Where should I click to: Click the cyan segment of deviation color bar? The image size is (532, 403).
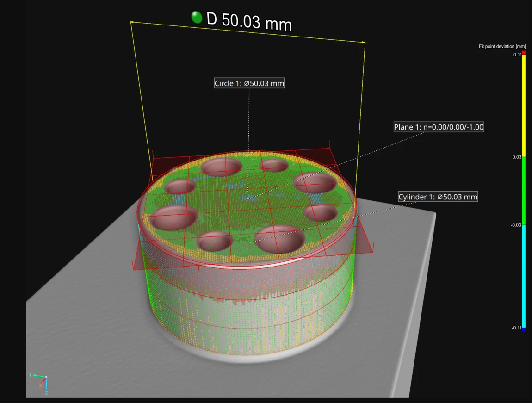[x=524, y=276]
